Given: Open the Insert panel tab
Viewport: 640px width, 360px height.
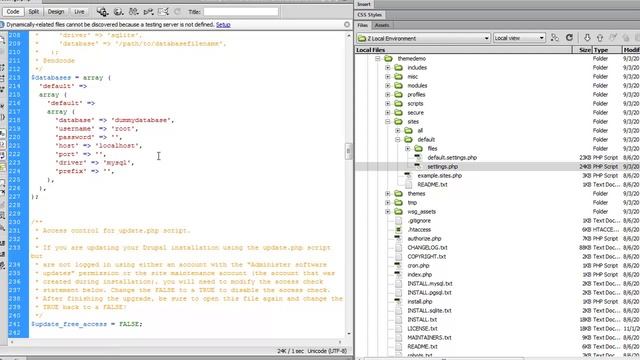Looking at the screenshot, I should pyautogui.click(x=364, y=4).
